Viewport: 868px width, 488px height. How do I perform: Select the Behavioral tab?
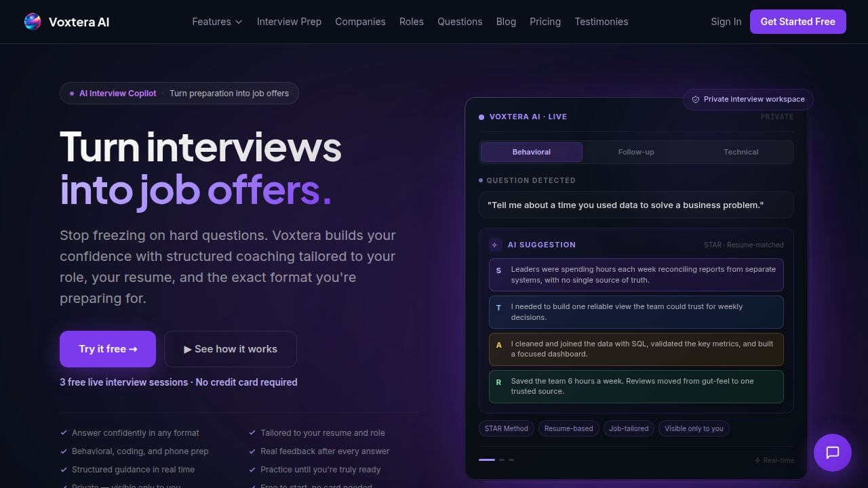point(532,152)
